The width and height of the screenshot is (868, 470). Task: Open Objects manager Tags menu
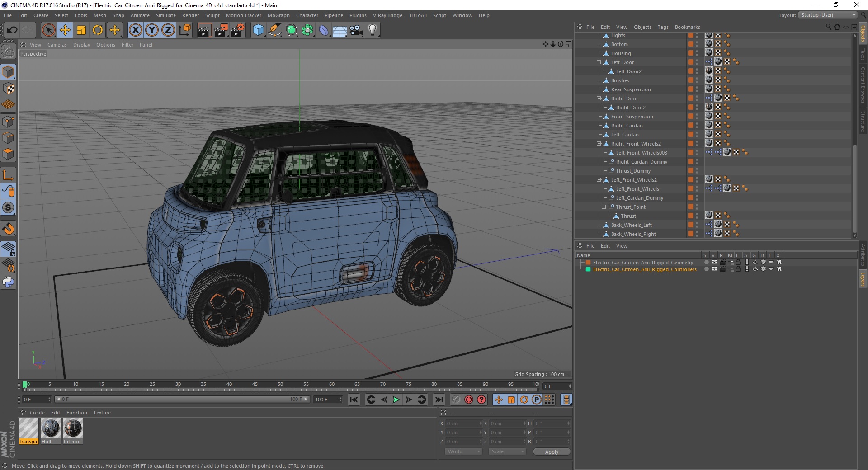[663, 27]
